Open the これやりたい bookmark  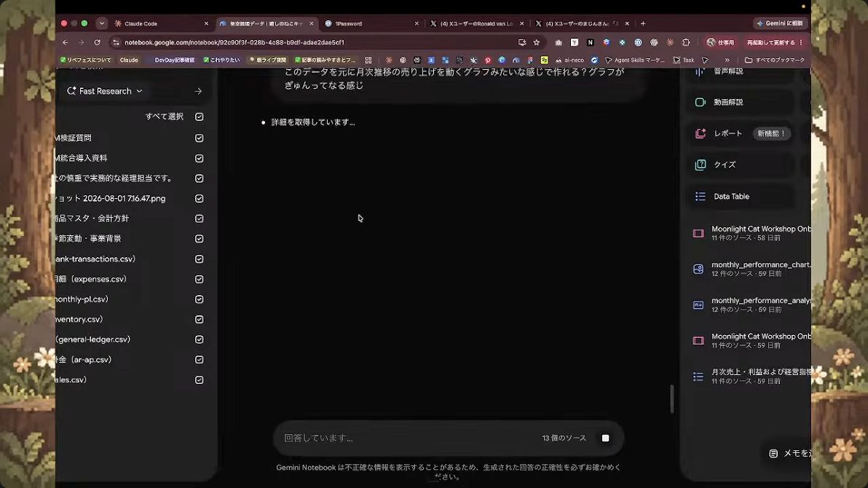[221, 60]
